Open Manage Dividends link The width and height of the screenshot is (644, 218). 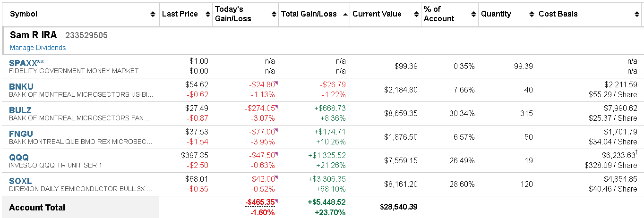(38, 48)
